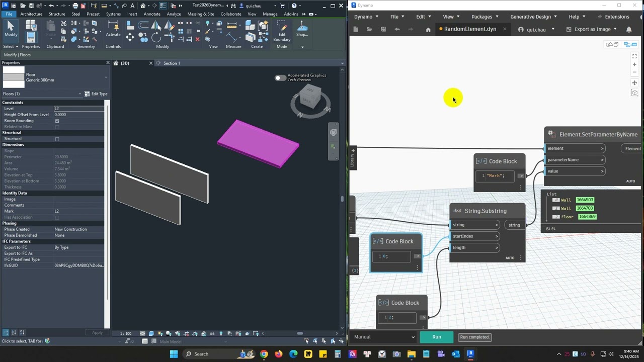644x362 pixels.
Task: Select the Move tool in Modify panel
Action: (x=130, y=37)
